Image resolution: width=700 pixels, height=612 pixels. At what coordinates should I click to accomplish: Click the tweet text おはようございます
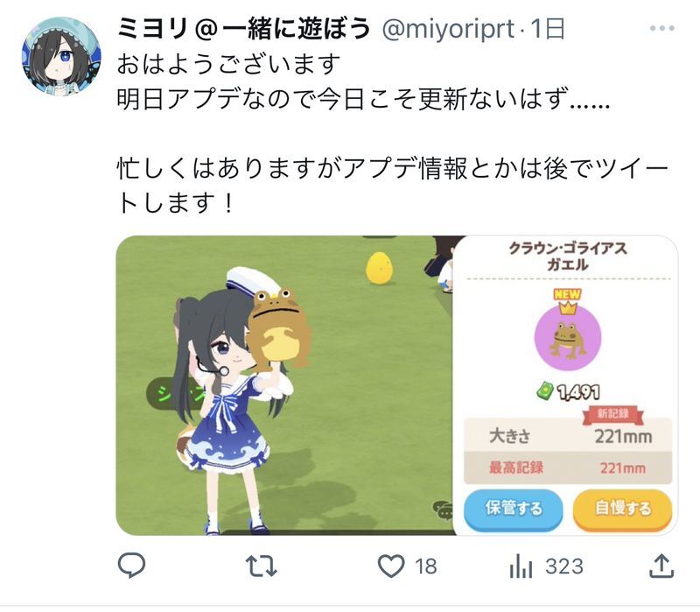(x=228, y=64)
